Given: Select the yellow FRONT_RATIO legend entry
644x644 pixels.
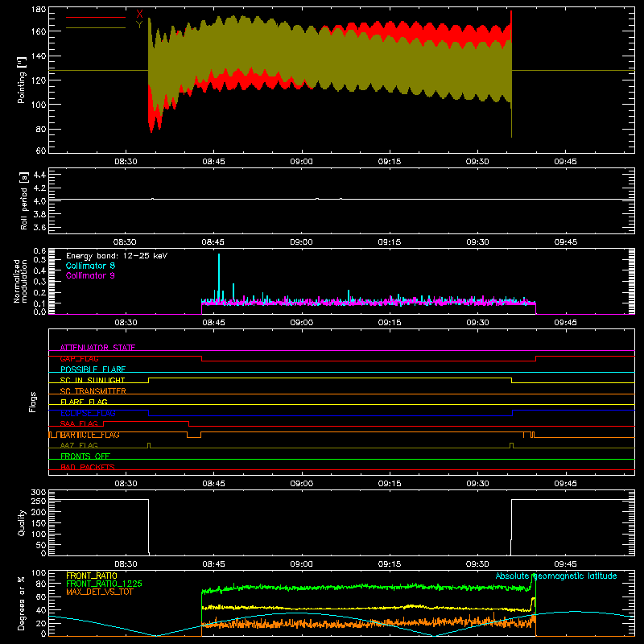Looking at the screenshot, I should tap(92, 576).
